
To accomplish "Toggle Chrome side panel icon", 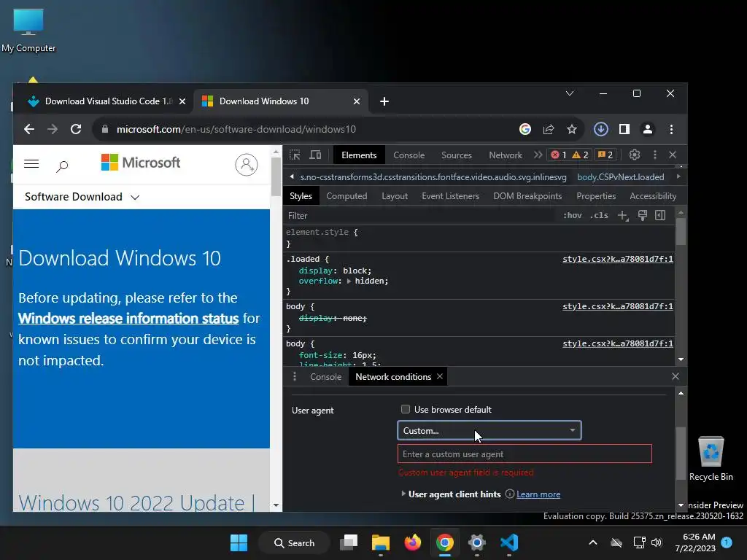I will point(624,129).
